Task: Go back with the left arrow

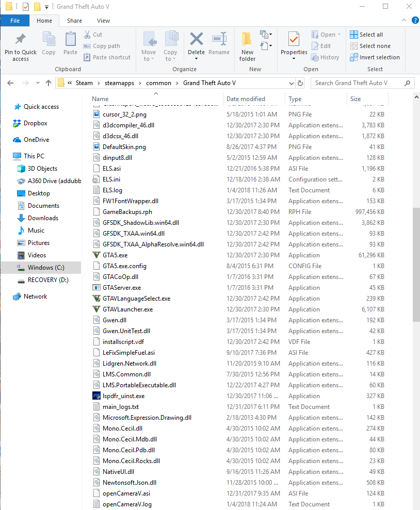Action: pyautogui.click(x=10, y=83)
